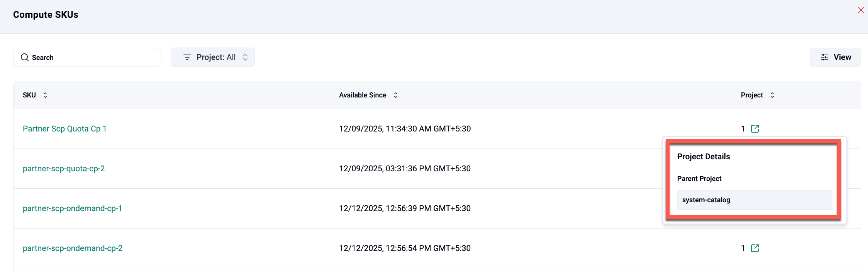Toggle sort arrows beside Available Since
868x273 pixels.
[396, 95]
